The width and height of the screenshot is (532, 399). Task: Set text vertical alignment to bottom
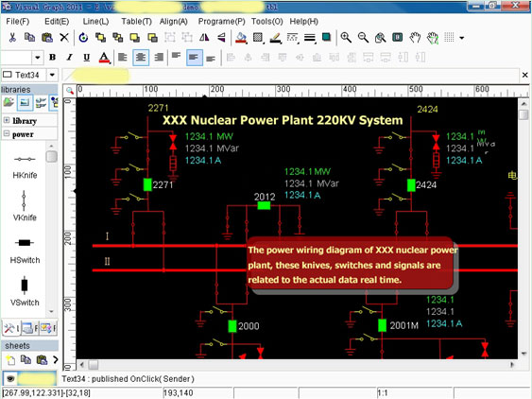[211, 59]
